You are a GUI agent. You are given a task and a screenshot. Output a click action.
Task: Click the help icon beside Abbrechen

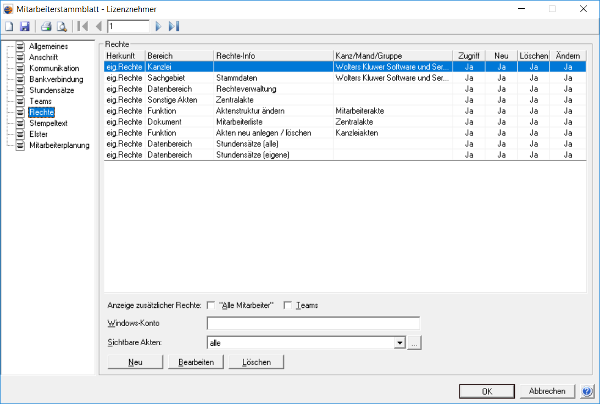587,391
